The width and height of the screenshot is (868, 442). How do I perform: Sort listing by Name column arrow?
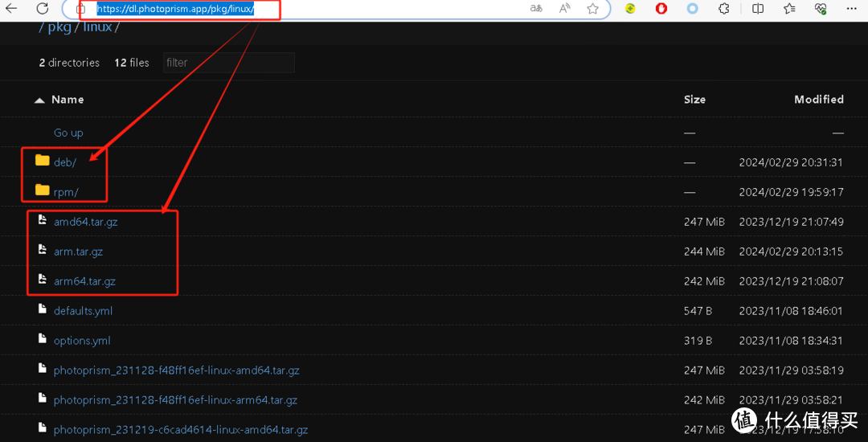[39, 100]
